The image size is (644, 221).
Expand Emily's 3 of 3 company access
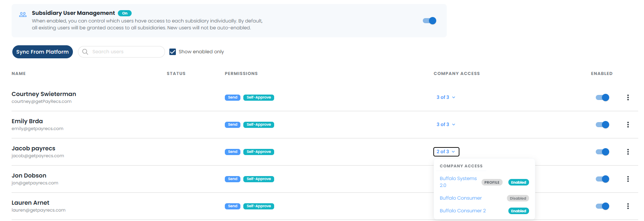(x=446, y=125)
